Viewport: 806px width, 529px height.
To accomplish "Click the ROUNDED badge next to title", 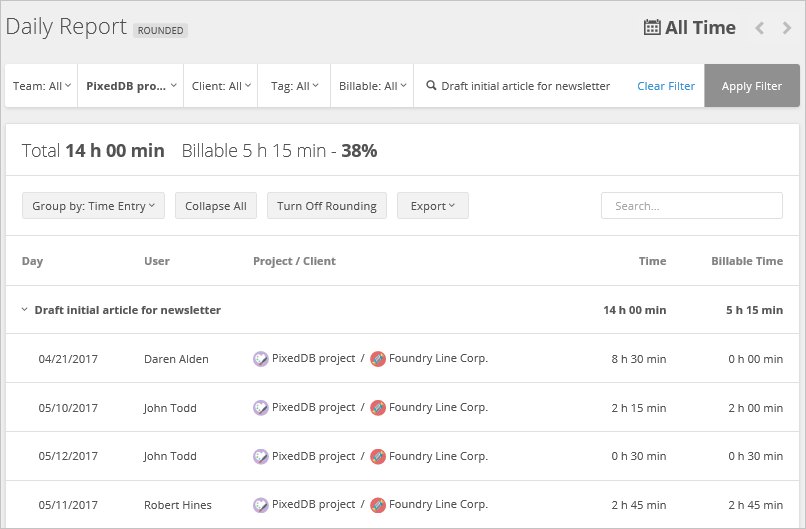I will click(x=160, y=30).
